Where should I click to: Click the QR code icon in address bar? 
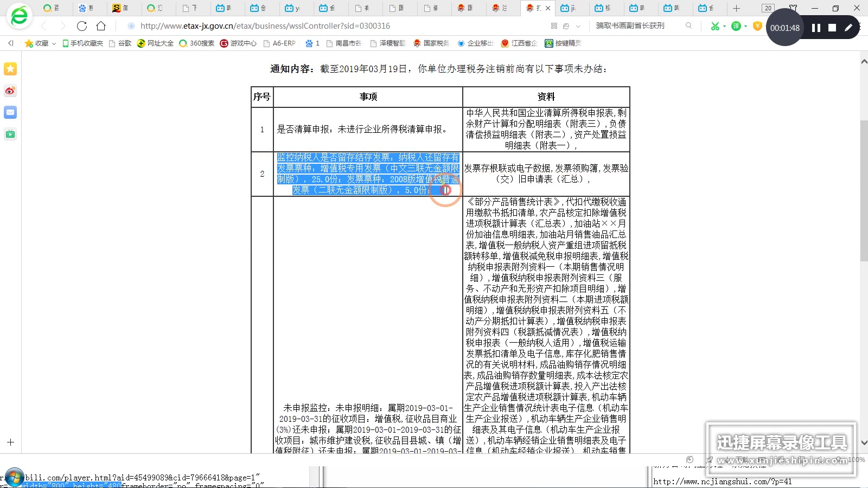(x=554, y=25)
